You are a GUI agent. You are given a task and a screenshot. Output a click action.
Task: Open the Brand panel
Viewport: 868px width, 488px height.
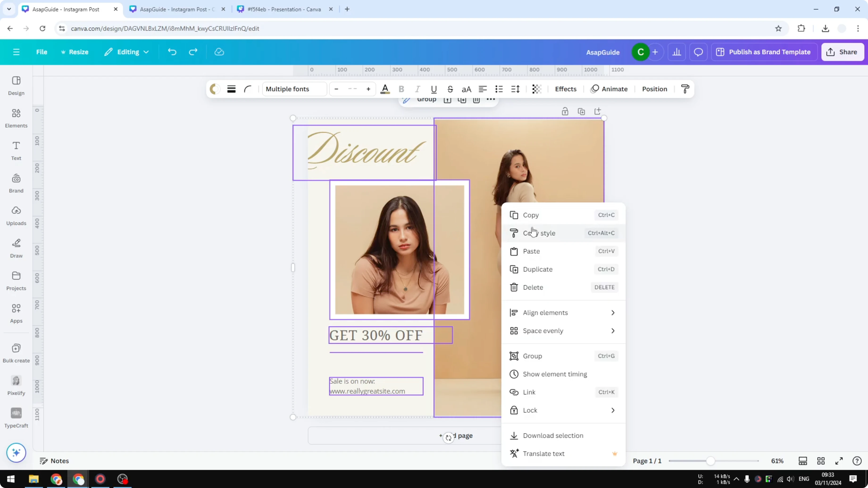pos(16,183)
